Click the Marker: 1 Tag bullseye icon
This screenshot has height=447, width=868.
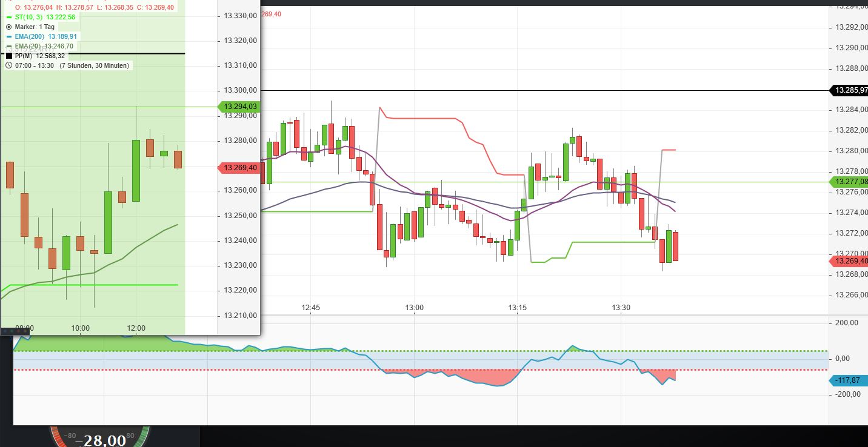(8, 27)
